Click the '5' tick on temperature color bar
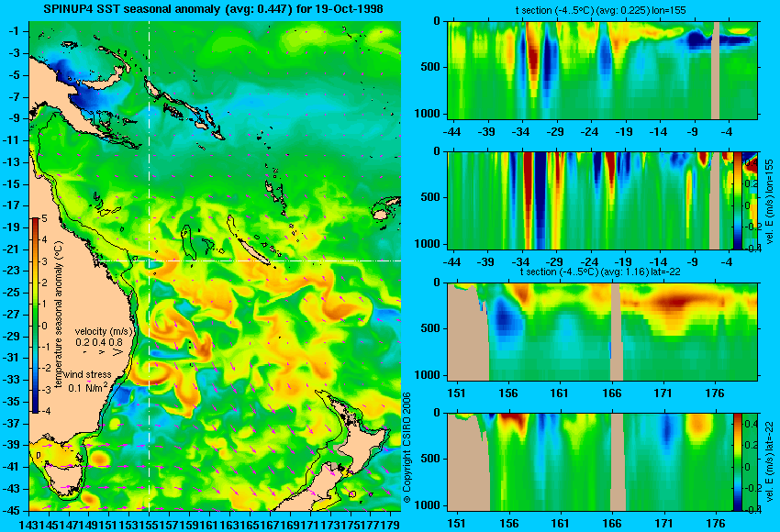 pos(44,219)
